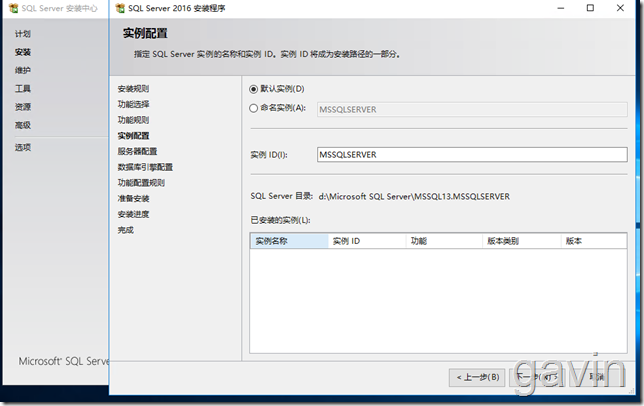The width and height of the screenshot is (644, 406).
Task: Click the 实例 ID column header
Action: 367,241
